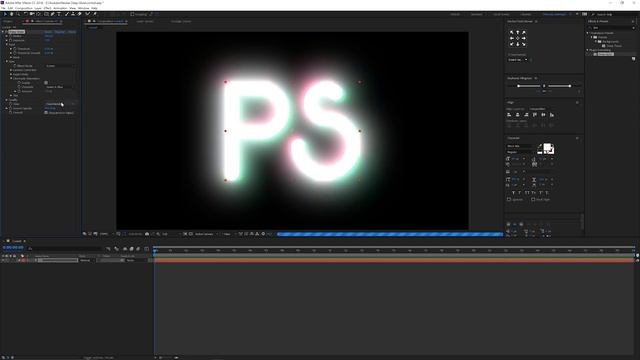Click the Character panel fill color swatch
This screenshot has height=360, width=640.
point(547,147)
